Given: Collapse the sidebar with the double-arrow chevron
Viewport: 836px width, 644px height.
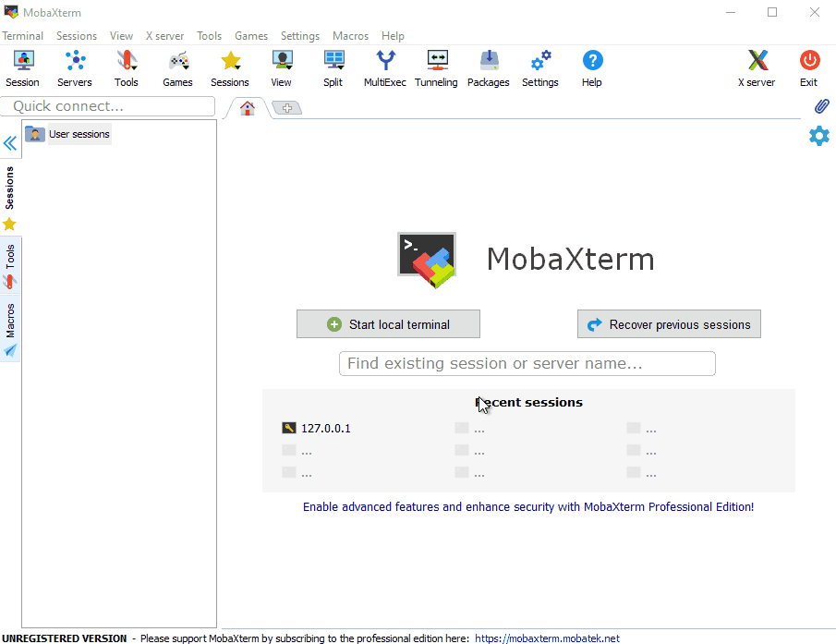Looking at the screenshot, I should (x=10, y=142).
